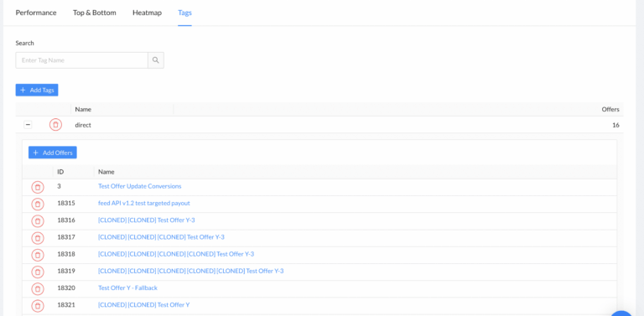644x316 pixels.
Task: Click offer ID 18320
Action: click(66, 288)
